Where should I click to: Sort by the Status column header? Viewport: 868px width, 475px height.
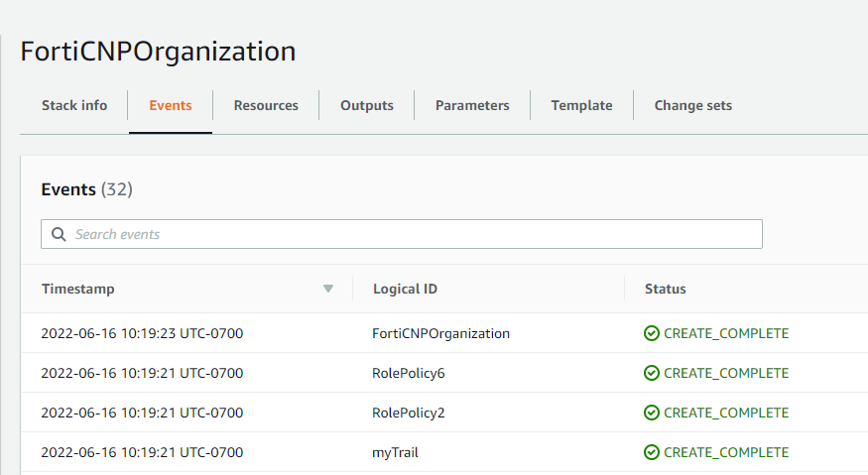tap(665, 290)
